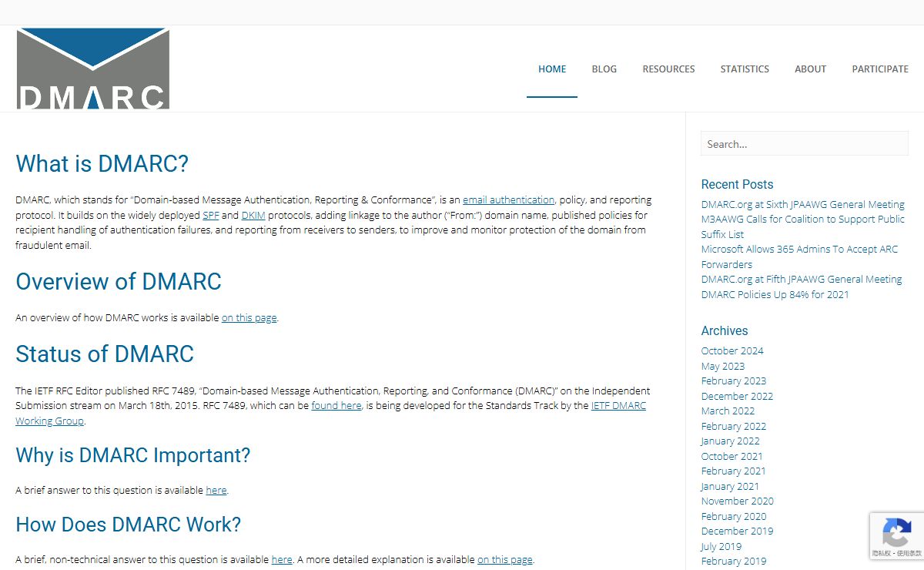Open the January 2022 archive
924x570 pixels.
coord(730,441)
